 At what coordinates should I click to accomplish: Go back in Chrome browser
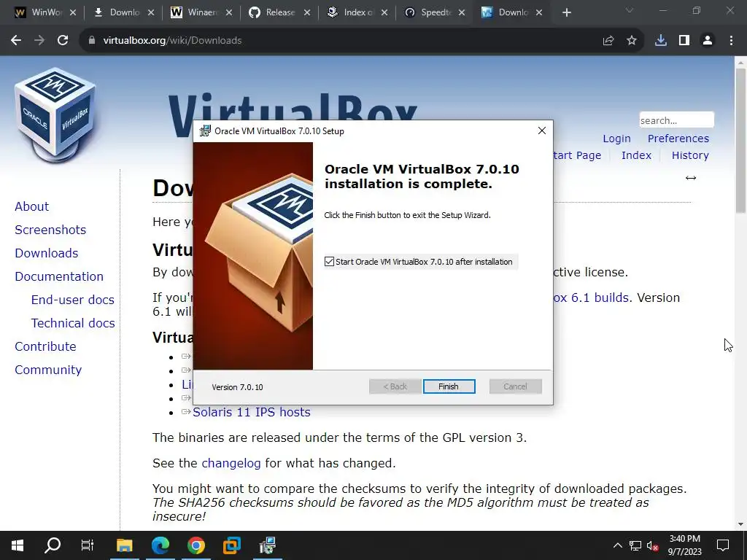[x=16, y=41]
